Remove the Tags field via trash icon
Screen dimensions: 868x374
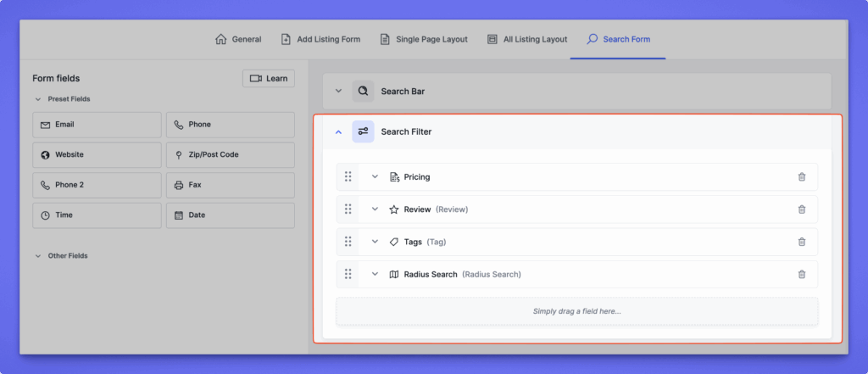pyautogui.click(x=801, y=242)
